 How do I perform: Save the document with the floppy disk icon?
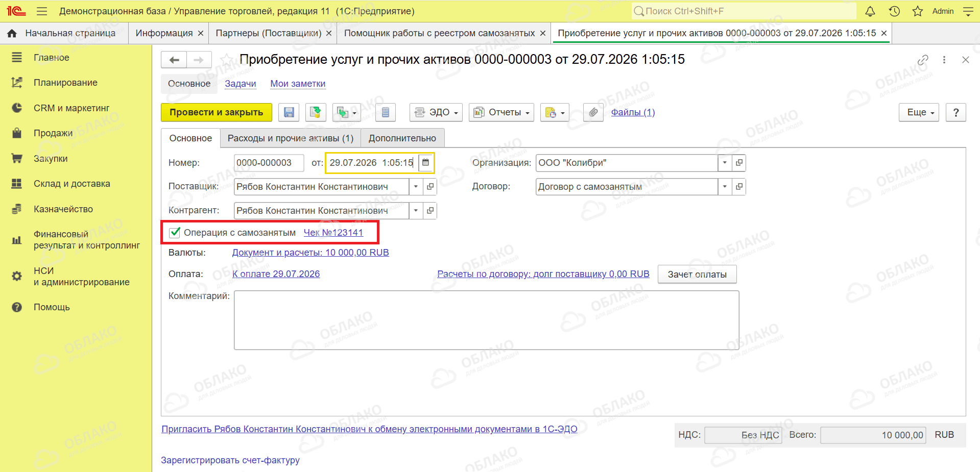[289, 112]
